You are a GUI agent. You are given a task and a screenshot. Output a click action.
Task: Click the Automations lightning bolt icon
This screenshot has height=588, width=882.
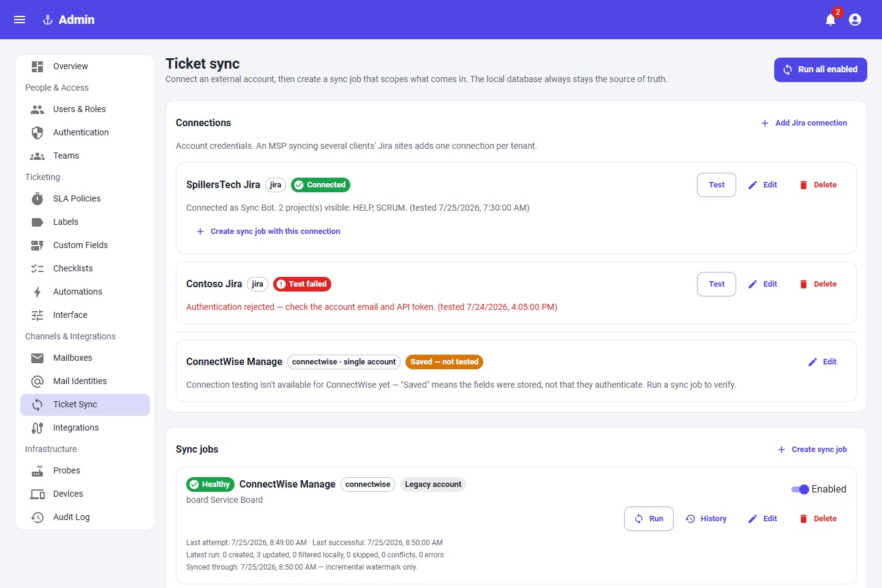click(37, 292)
